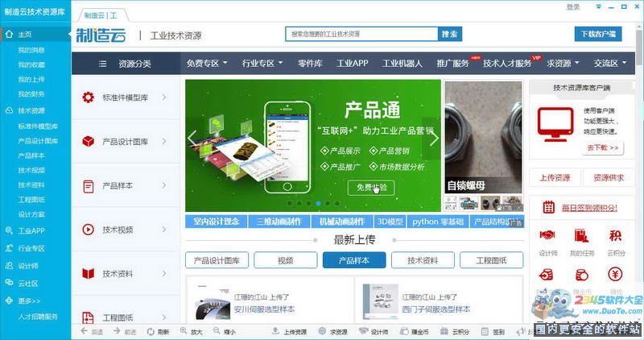Click the 云积分 icon on right
644x340 pixels.
pyautogui.click(x=615, y=236)
